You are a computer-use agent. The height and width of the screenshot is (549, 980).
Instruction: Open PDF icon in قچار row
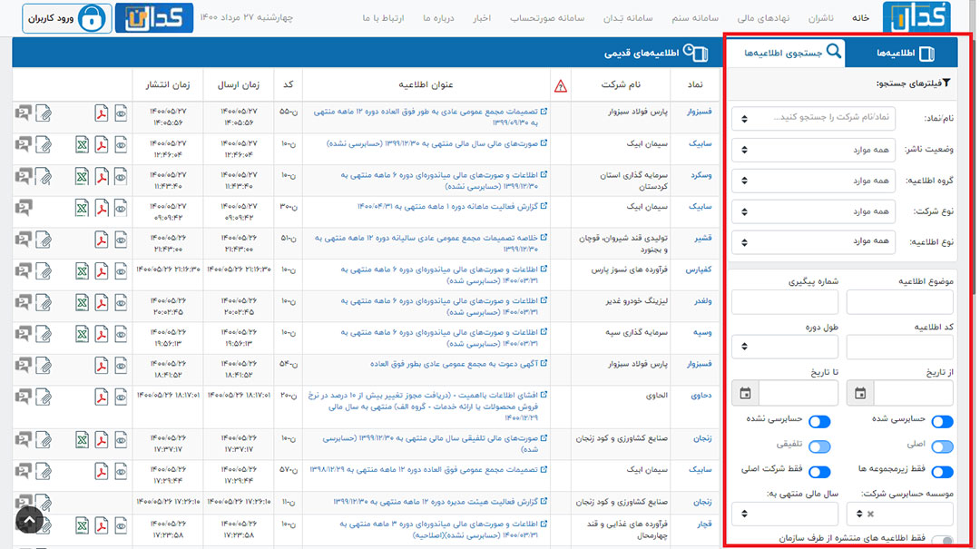pyautogui.click(x=102, y=526)
